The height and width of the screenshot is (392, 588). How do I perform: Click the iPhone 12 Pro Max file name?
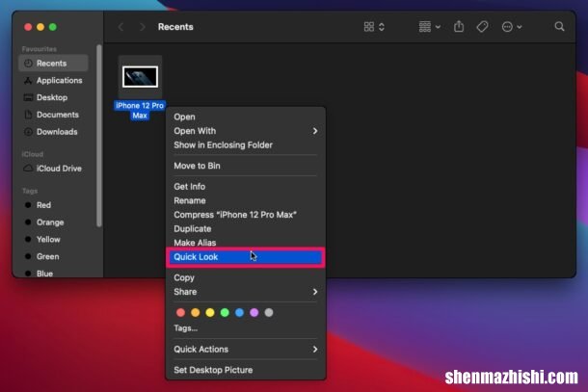point(140,111)
